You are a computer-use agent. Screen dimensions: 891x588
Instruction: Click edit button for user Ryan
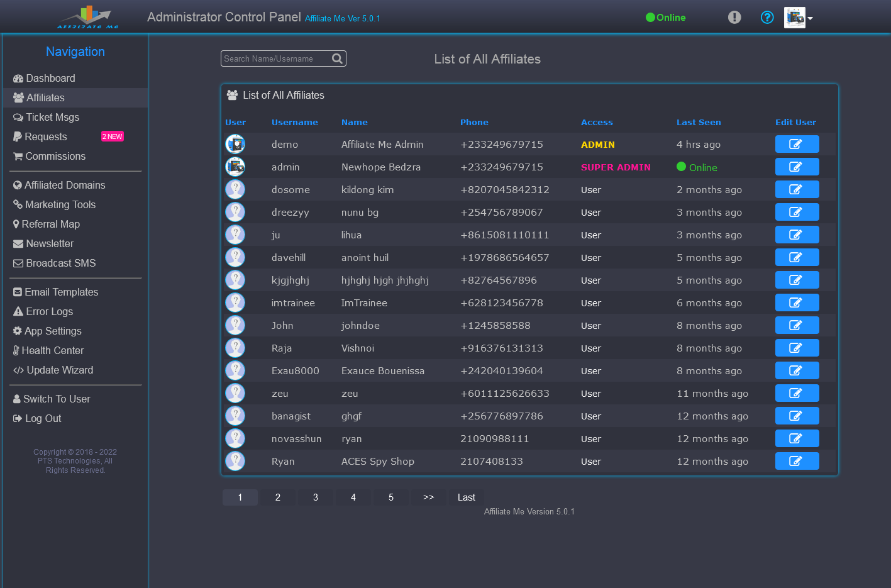click(x=797, y=461)
